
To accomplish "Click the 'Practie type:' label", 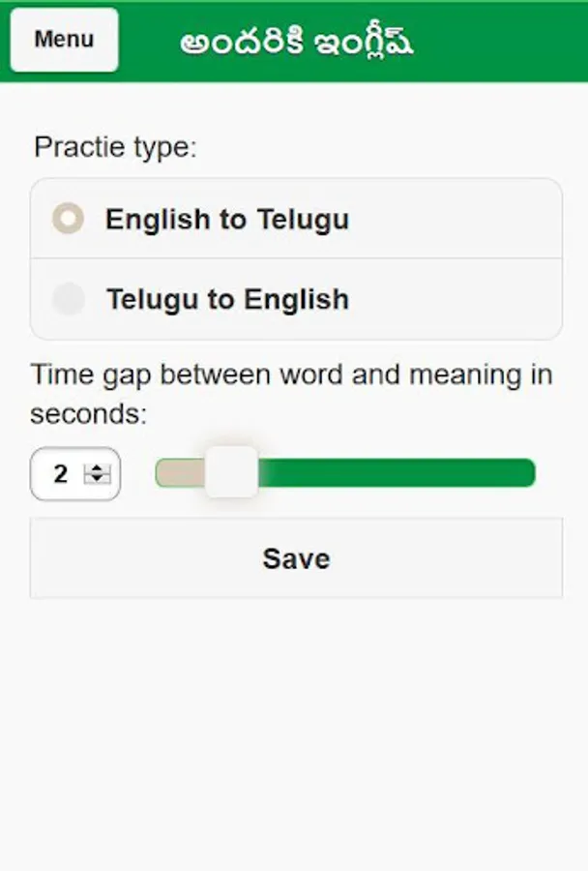I will (x=115, y=148).
